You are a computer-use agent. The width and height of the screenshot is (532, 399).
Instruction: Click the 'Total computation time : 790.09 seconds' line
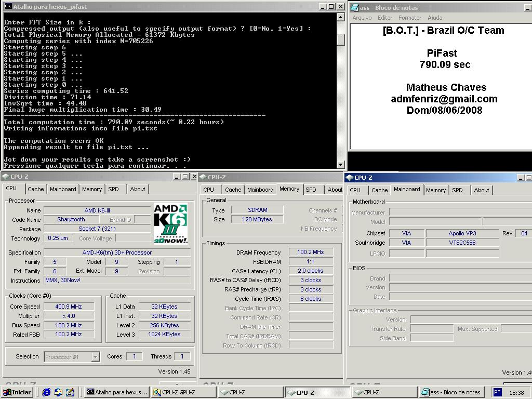click(114, 122)
